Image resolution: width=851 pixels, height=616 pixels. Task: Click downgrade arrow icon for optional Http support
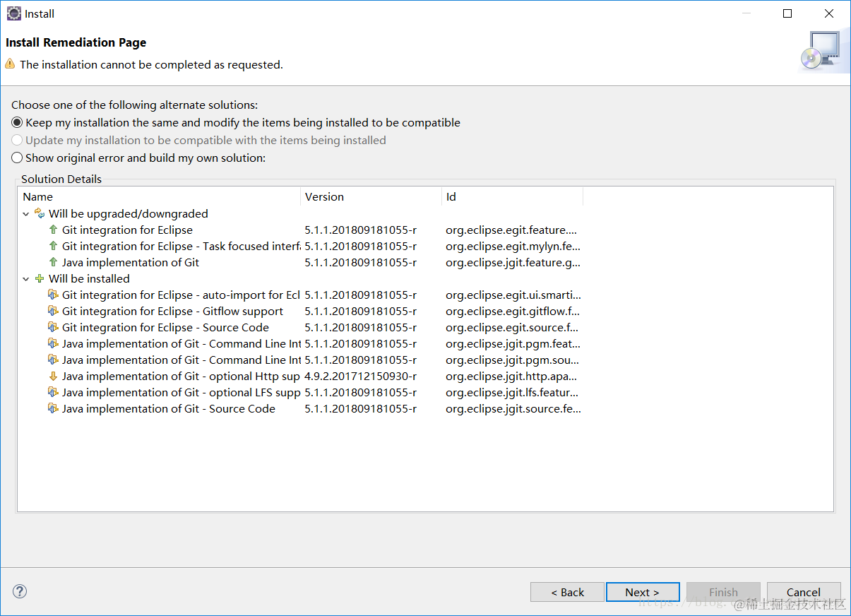pos(53,376)
